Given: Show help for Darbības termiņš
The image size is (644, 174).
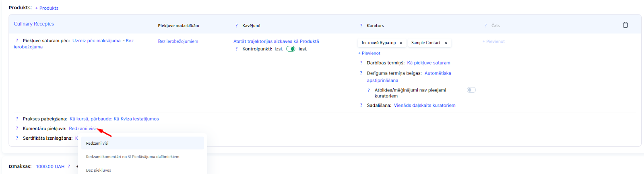Looking at the screenshot, I should coord(361,63).
